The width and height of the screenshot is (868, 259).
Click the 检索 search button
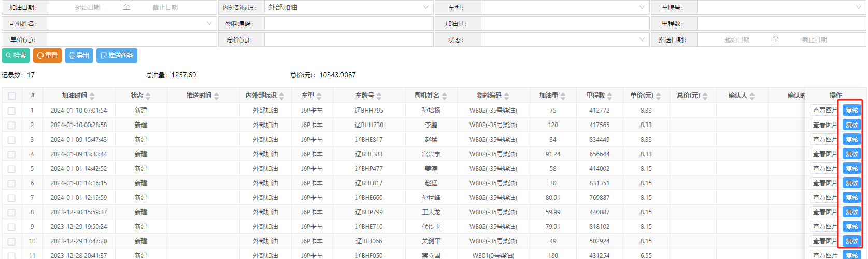(16, 56)
